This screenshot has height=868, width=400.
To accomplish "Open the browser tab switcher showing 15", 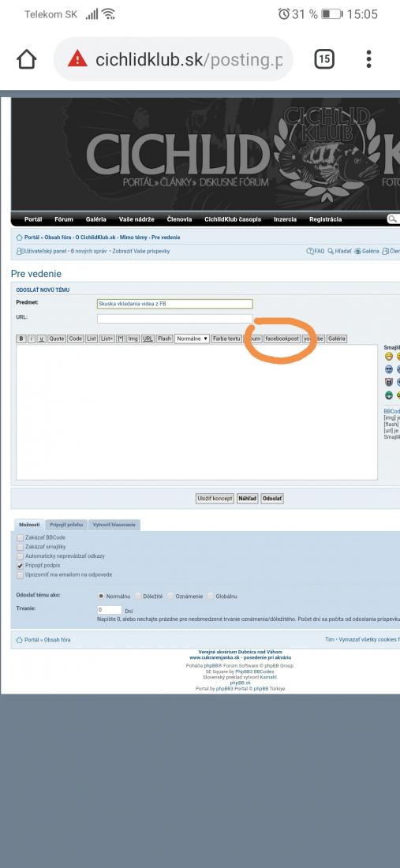I will point(324,59).
